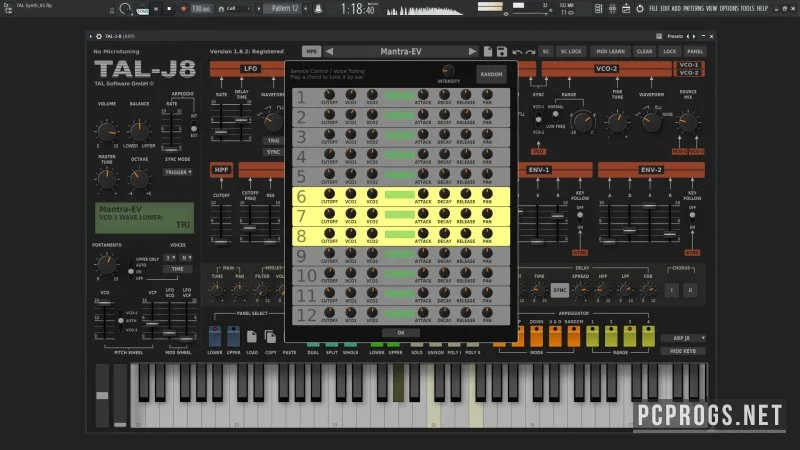This screenshot has height=450, width=800.
Task: Click the LOCK button
Action: pyautogui.click(x=669, y=52)
